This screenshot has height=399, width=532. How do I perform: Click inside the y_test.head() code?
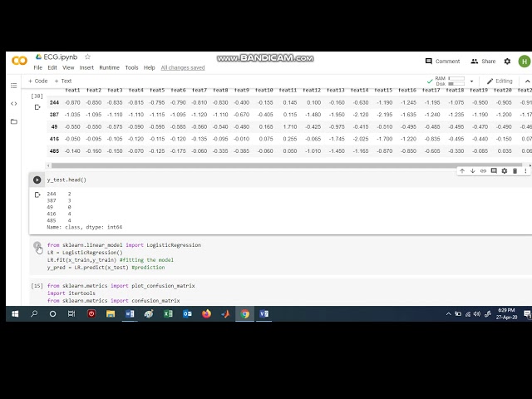pos(66,180)
